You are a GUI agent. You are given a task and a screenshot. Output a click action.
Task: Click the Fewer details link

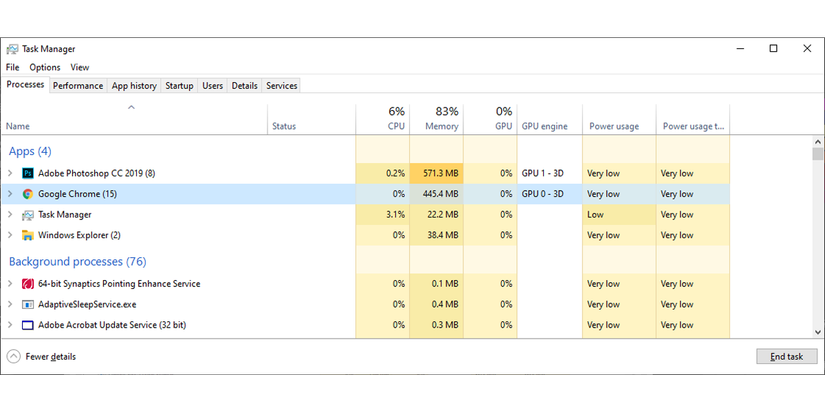pyautogui.click(x=51, y=357)
